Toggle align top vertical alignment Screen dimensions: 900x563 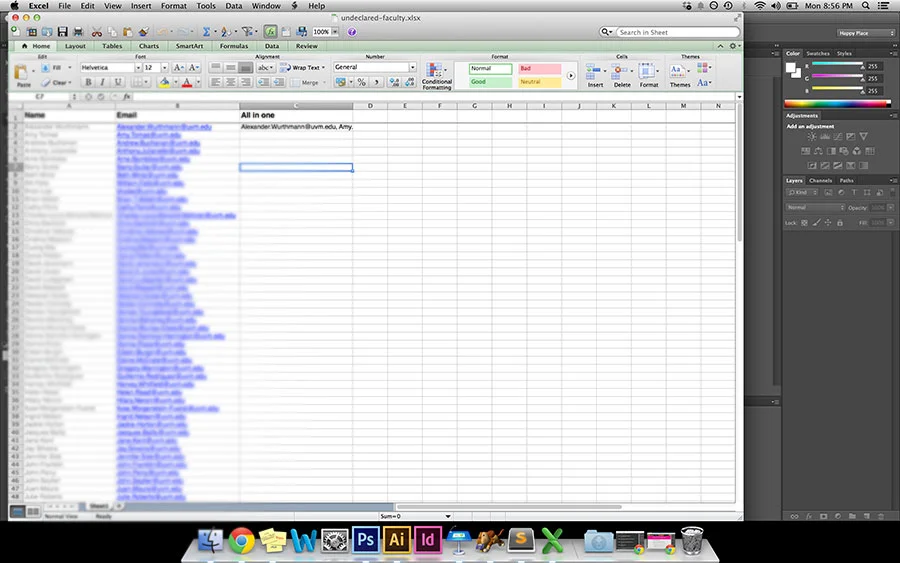216,68
